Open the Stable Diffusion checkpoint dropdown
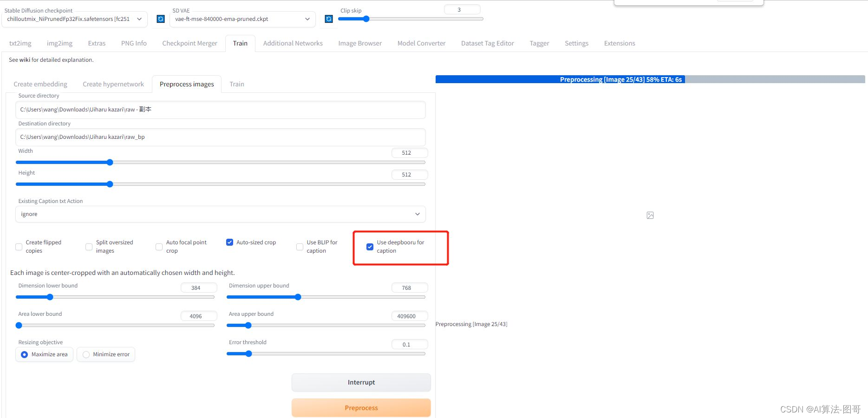Screen dimensions: 868x418 tap(74, 19)
